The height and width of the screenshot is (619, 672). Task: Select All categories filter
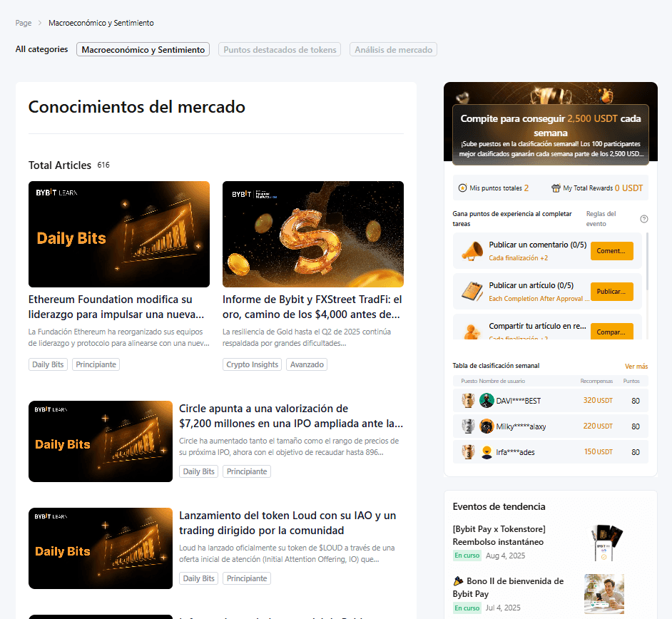(41, 49)
